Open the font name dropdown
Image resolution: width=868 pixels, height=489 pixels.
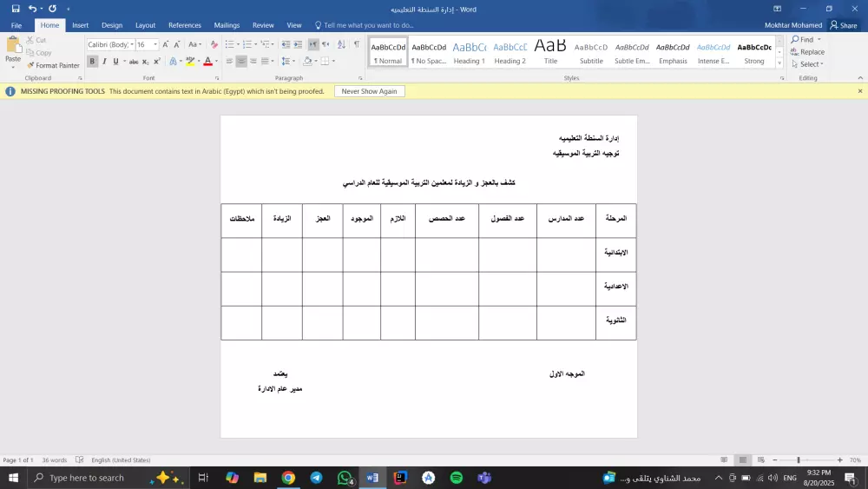click(x=132, y=44)
